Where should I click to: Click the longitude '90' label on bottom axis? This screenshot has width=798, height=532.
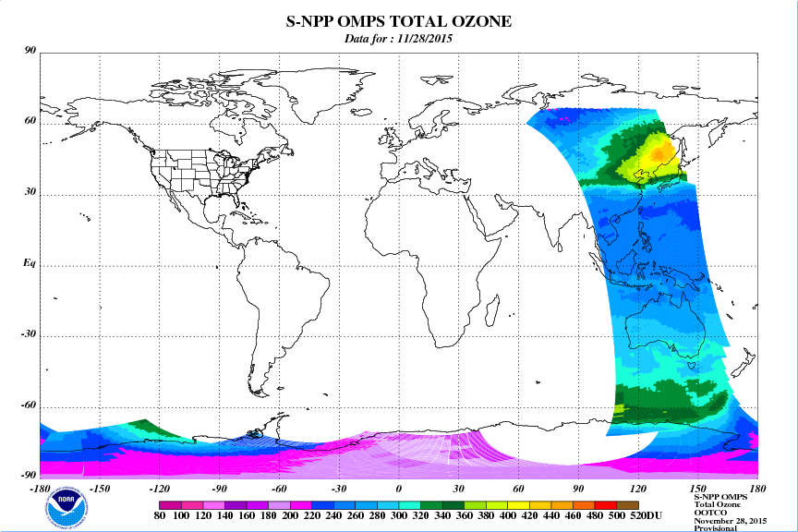(x=579, y=490)
